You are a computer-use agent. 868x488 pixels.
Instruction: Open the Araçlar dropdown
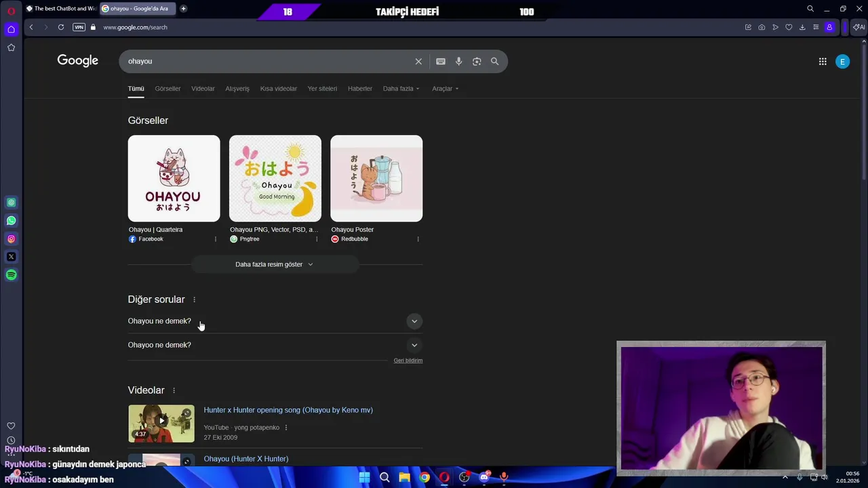coord(446,89)
